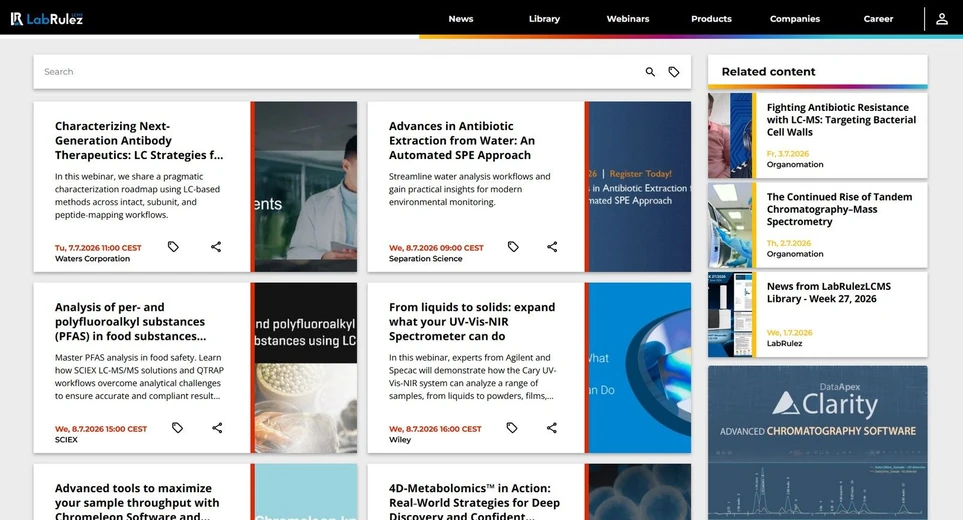
Task: Click 'Tu, 7.7.2026 11:00 CEST' date
Action: (98, 248)
